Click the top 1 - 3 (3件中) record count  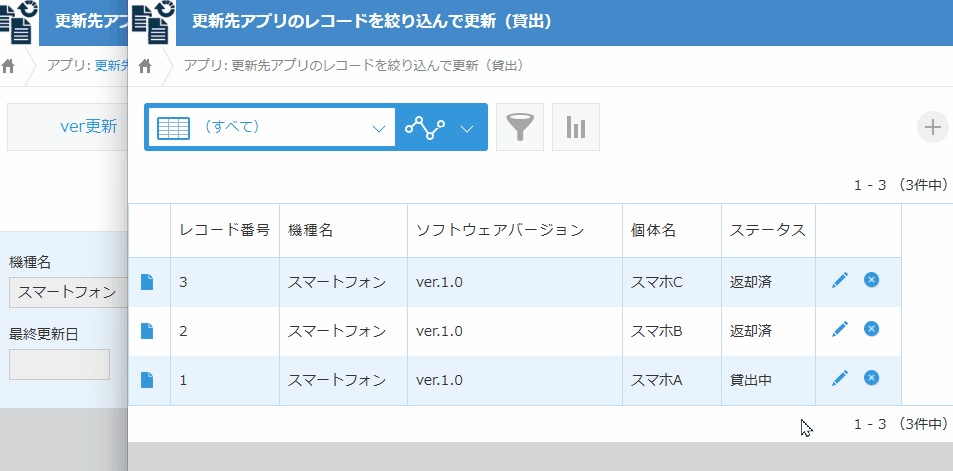point(901,185)
